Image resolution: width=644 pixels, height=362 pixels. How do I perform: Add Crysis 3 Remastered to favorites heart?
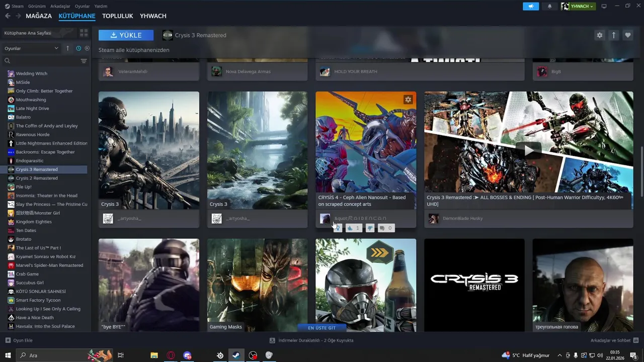point(627,35)
